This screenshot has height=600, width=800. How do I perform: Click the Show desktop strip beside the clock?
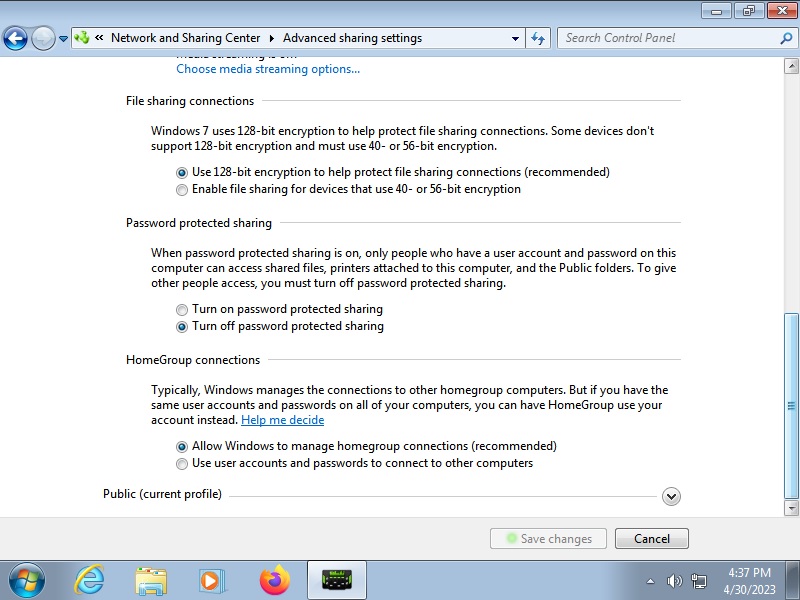(x=793, y=580)
